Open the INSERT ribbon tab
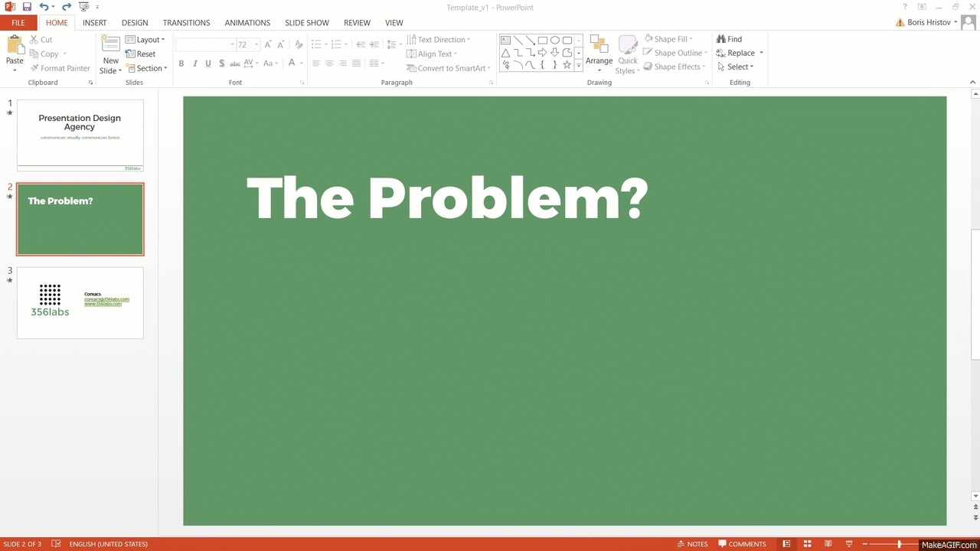The width and height of the screenshot is (980, 551). (x=95, y=23)
